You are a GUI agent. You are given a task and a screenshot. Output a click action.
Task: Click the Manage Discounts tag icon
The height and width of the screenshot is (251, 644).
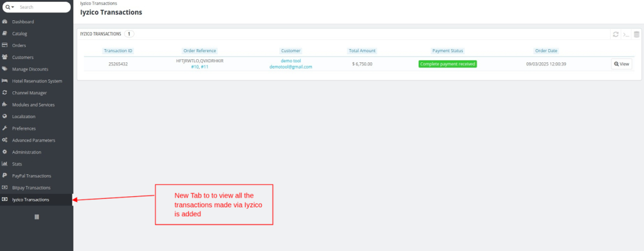[x=4, y=69]
